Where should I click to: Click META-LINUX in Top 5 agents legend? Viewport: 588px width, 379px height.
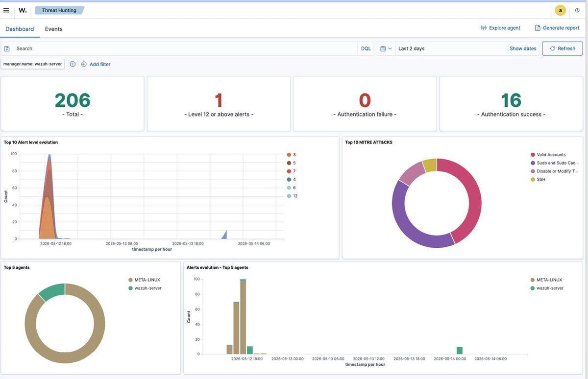(144, 280)
